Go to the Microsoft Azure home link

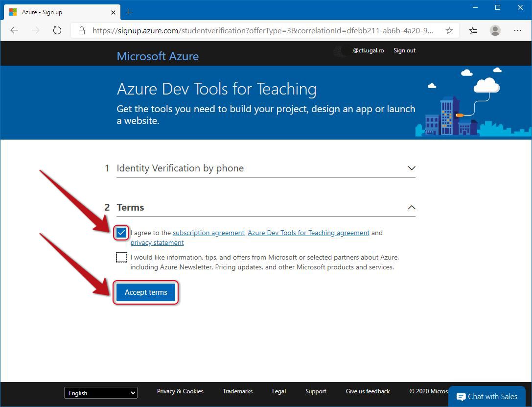pos(158,56)
